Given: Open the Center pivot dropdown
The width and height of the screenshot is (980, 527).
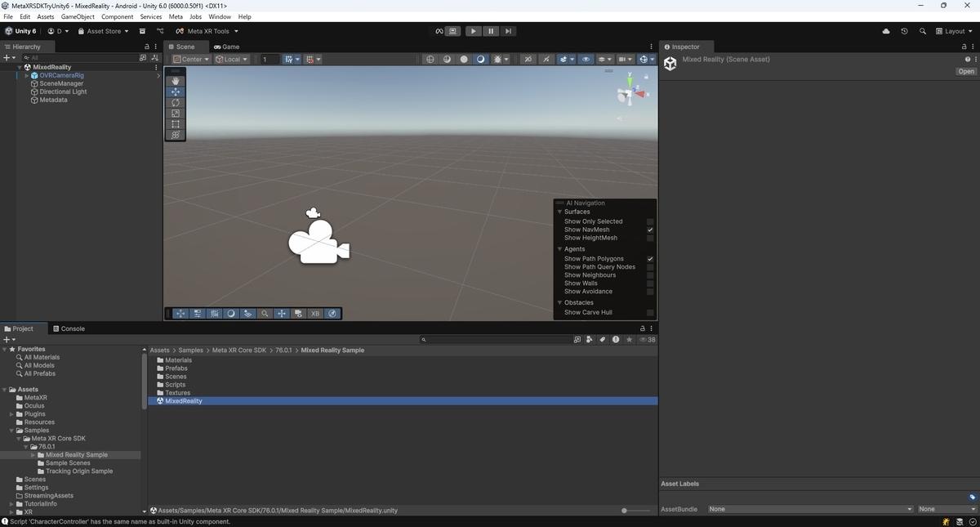Looking at the screenshot, I should [x=191, y=59].
